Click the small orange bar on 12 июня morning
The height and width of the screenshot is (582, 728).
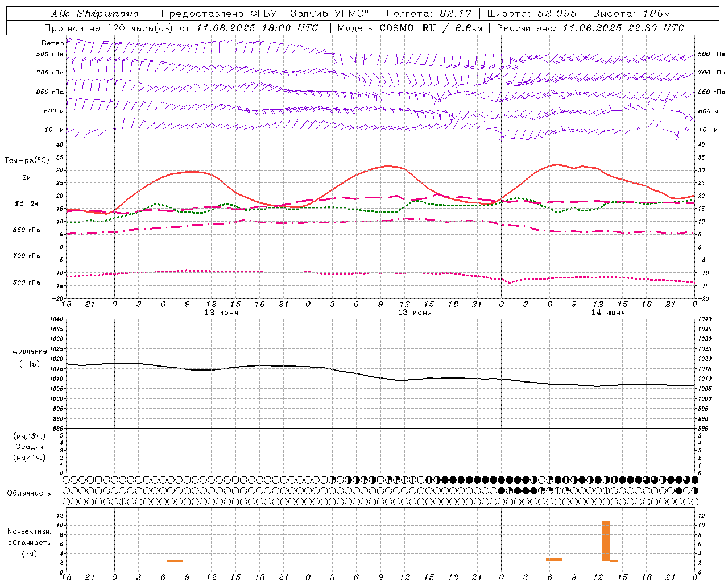point(175,561)
